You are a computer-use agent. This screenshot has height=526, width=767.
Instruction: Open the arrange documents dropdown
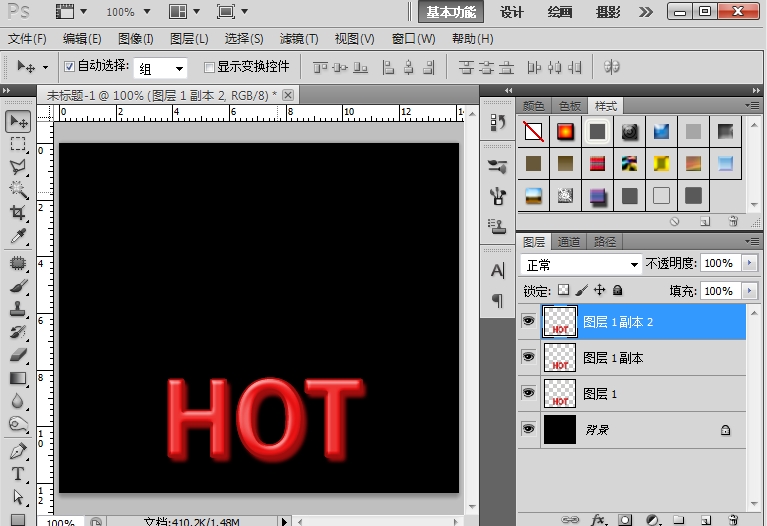184,12
